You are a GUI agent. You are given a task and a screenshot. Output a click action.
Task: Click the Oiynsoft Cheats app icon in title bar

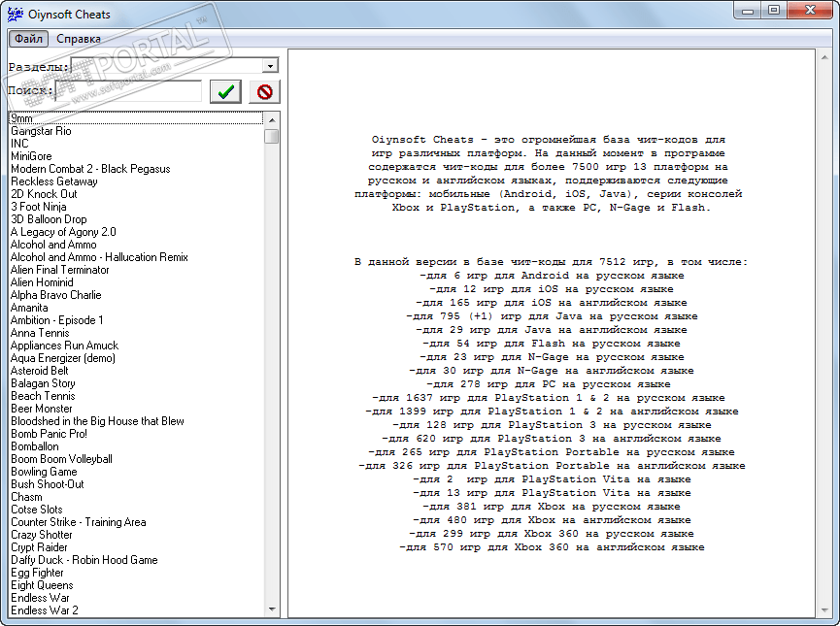coord(15,14)
